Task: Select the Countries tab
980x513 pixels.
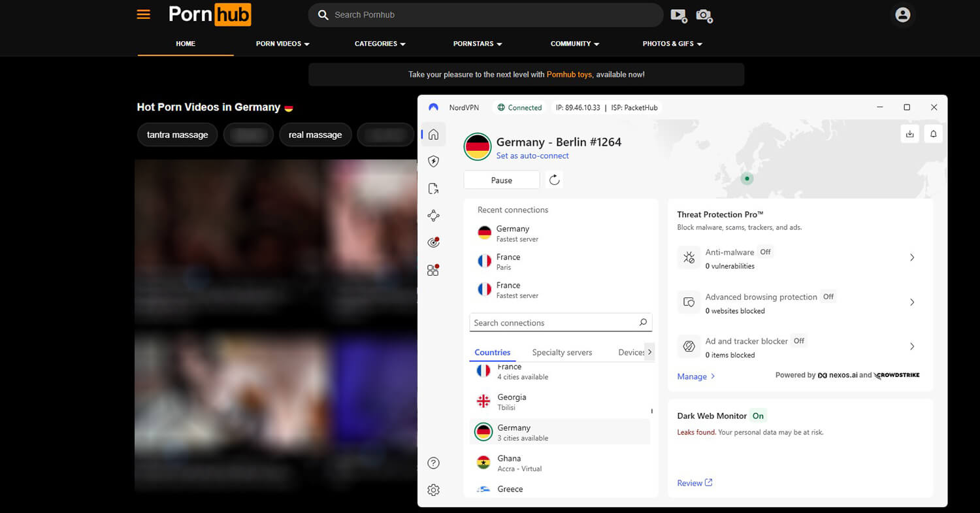Action: pos(492,352)
